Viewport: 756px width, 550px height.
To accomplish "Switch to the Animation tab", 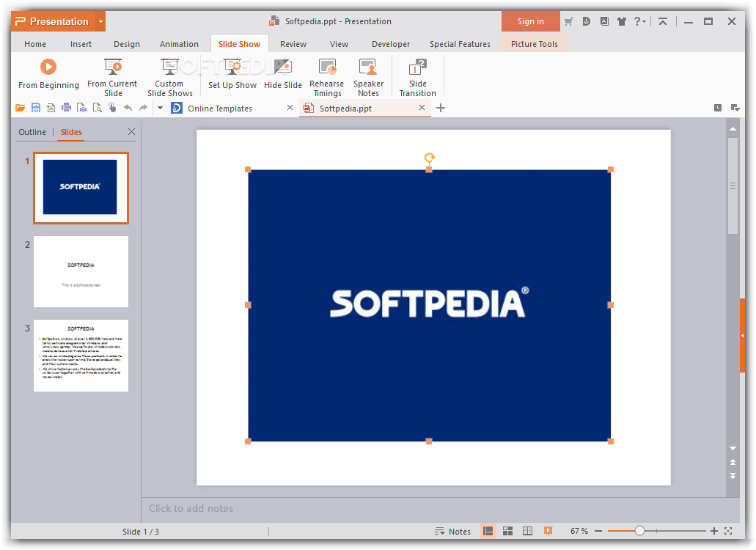I will coord(179,44).
